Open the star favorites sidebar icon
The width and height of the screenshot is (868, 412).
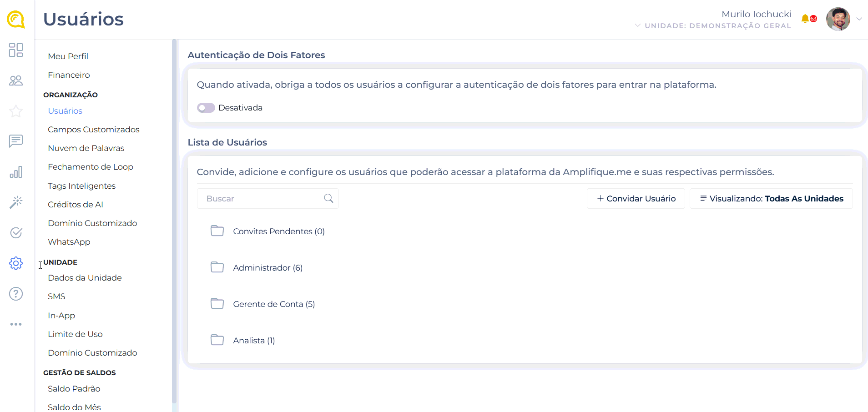[16, 111]
